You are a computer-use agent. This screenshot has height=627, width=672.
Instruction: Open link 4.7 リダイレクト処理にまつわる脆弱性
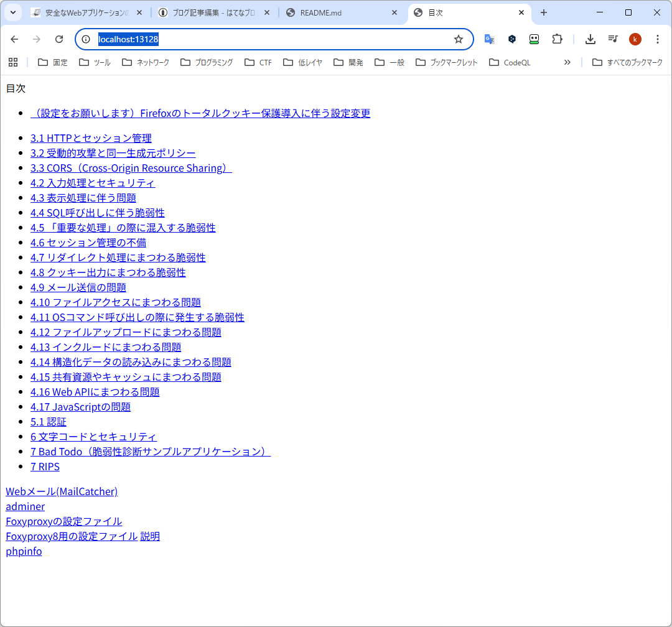click(118, 258)
